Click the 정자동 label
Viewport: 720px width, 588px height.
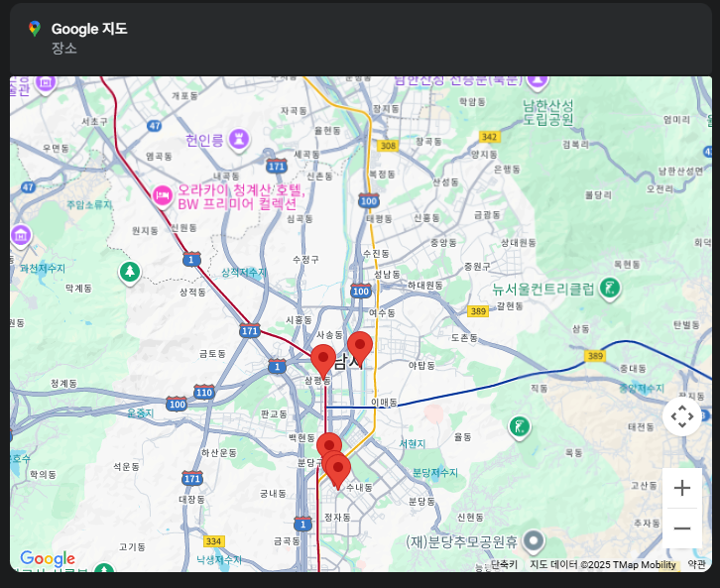337,517
